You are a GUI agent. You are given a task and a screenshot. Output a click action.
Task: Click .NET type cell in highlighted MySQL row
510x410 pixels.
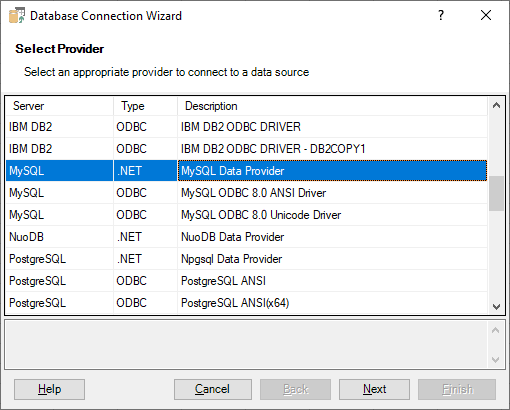pos(145,171)
